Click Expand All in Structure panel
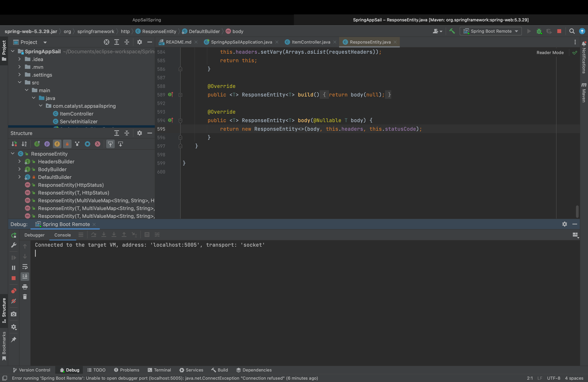 click(117, 133)
